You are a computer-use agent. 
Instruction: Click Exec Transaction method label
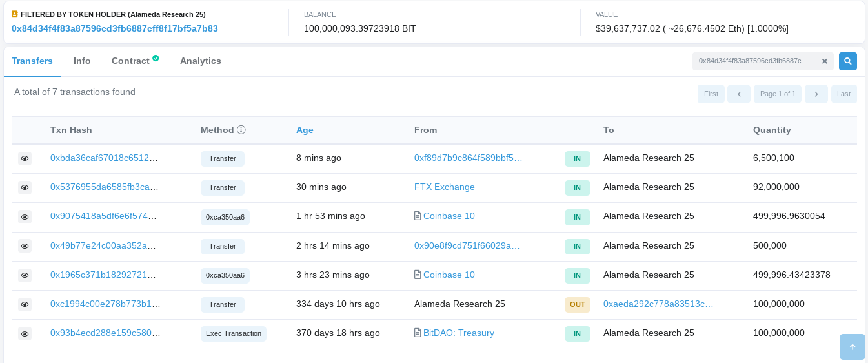[x=234, y=334]
